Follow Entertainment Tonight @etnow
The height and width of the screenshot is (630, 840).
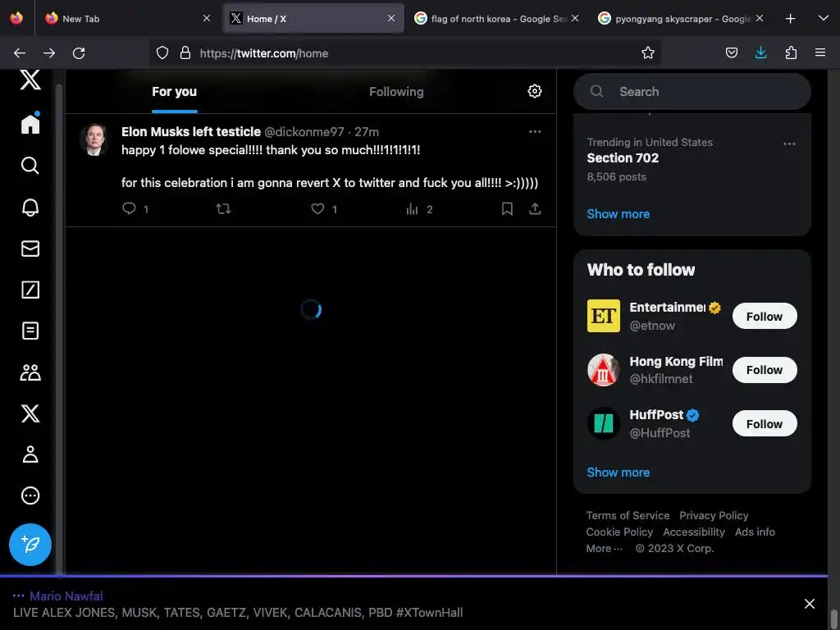(765, 316)
